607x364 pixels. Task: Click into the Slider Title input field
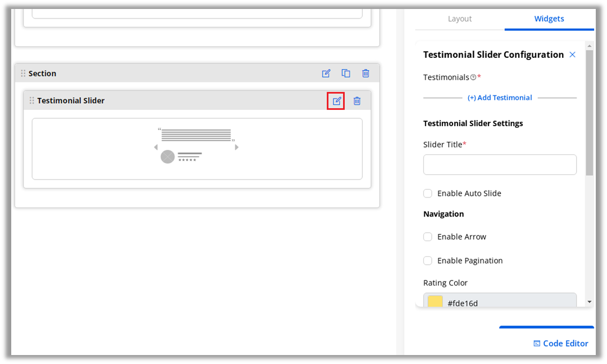pos(500,165)
